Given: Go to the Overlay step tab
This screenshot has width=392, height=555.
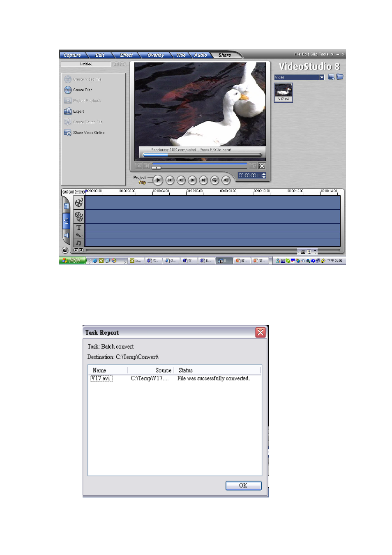Looking at the screenshot, I should pyautogui.click(x=156, y=55).
